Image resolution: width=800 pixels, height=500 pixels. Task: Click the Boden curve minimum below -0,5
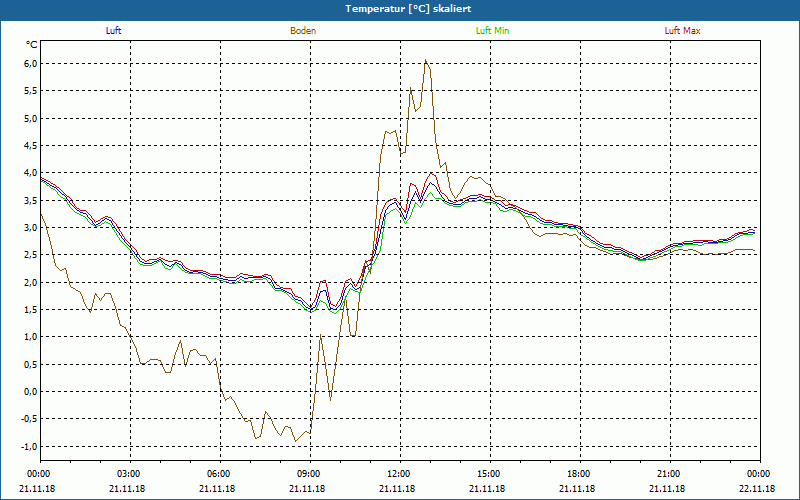point(295,441)
